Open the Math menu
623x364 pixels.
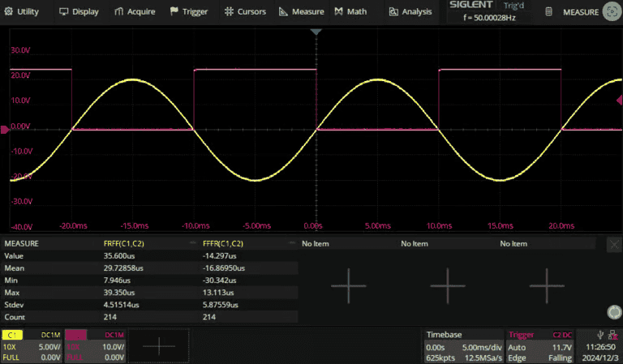(350, 11)
